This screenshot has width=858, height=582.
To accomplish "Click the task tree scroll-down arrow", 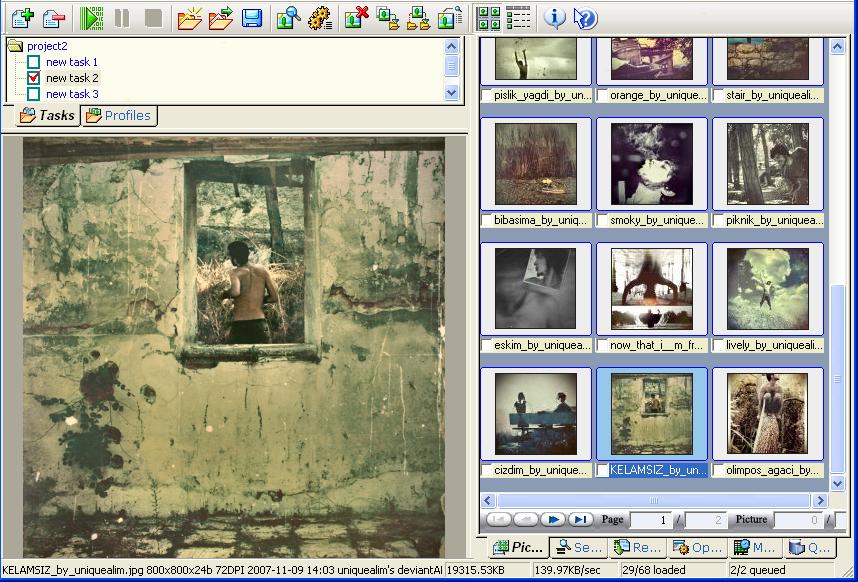I will [x=451, y=92].
